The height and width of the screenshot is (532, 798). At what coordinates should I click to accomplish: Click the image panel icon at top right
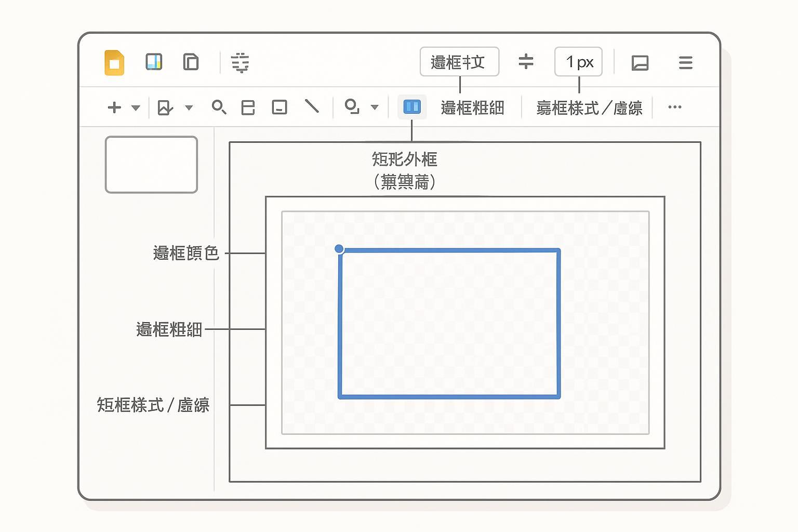(640, 63)
